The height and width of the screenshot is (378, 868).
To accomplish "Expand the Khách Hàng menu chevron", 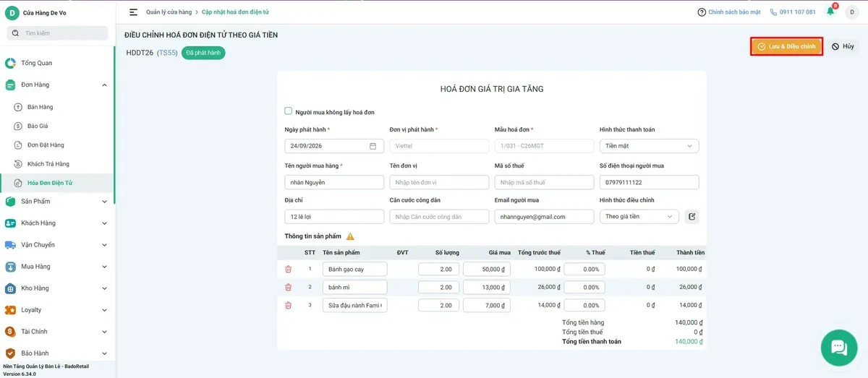I will pyautogui.click(x=104, y=223).
